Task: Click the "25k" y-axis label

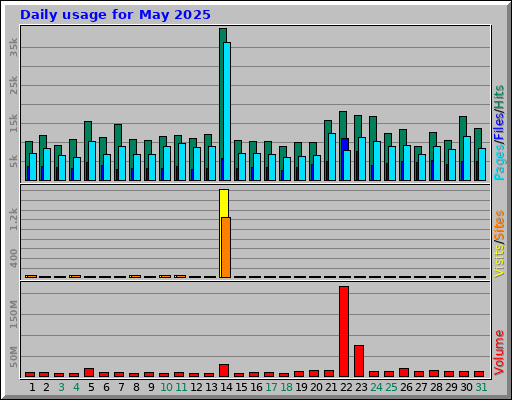Action: coord(13,85)
